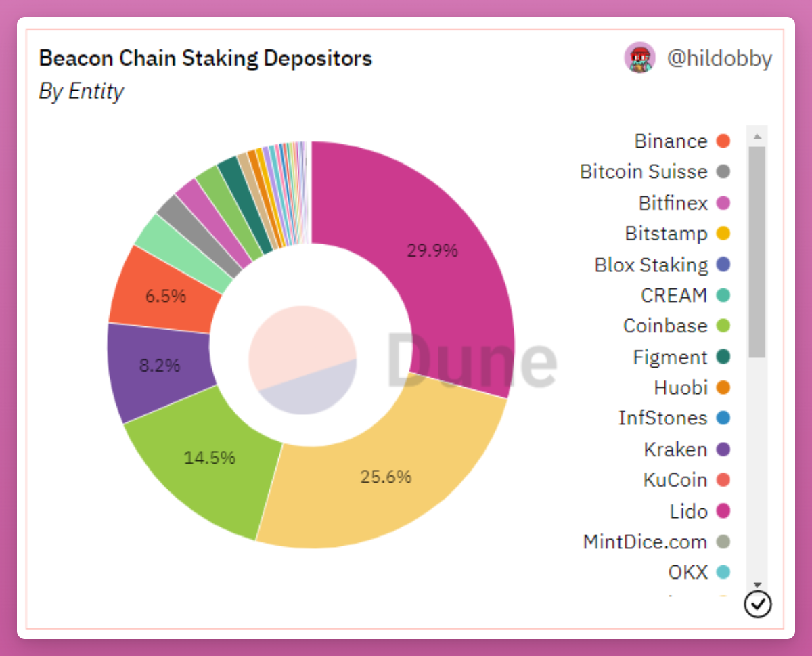This screenshot has height=656, width=812.
Task: Toggle Binance legend color dot
Action: coord(723,141)
